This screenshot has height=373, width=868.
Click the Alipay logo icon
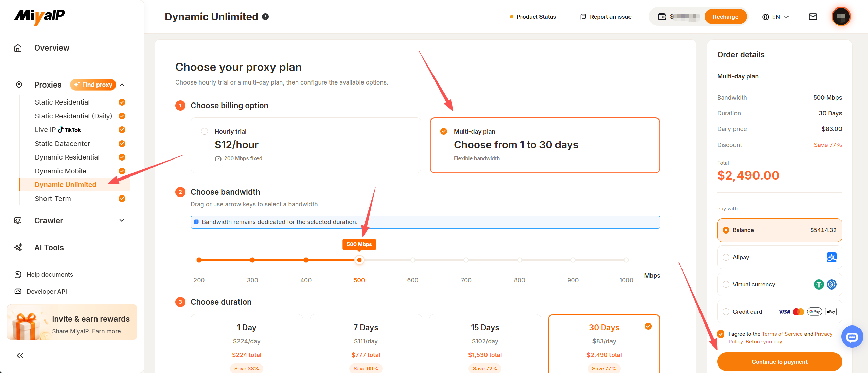pos(831,257)
